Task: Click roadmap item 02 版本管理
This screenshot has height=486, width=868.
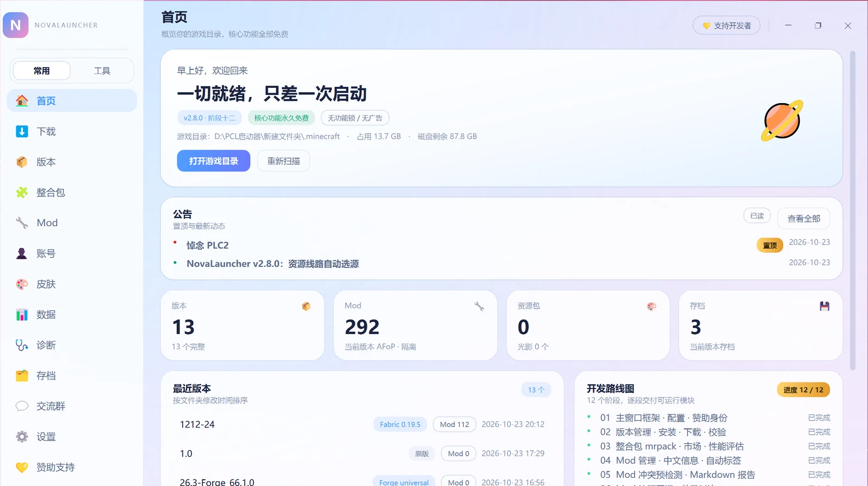Action: click(x=663, y=432)
